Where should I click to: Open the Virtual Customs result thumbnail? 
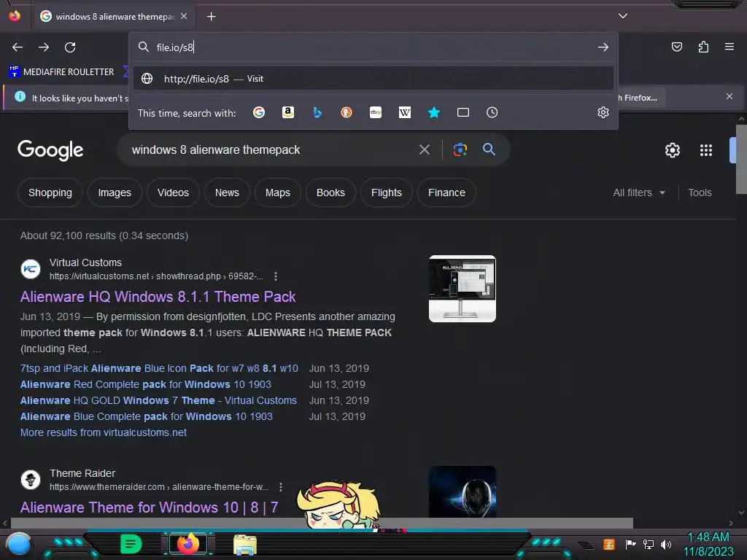[462, 289]
